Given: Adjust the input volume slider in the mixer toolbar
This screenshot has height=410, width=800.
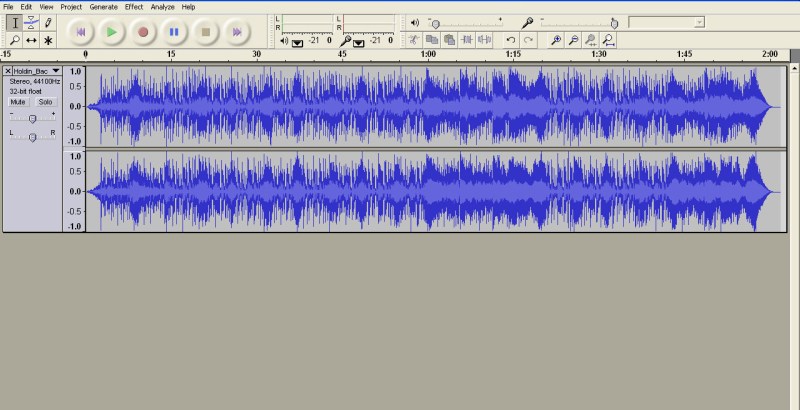Looking at the screenshot, I should [580, 23].
